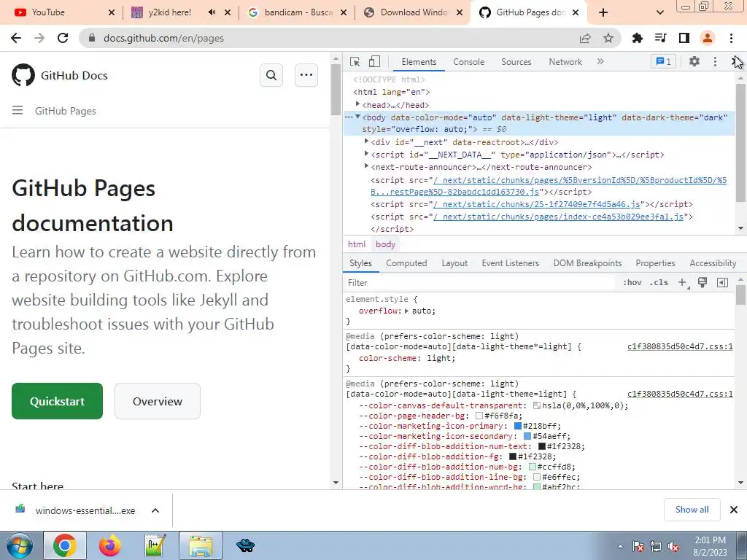Show more DevTools tabs chevron
The height and width of the screenshot is (560, 747).
600,61
